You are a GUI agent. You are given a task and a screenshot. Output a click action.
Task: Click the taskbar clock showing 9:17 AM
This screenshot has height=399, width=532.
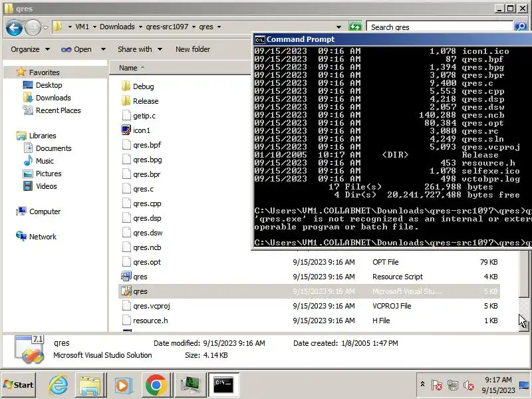pyautogui.click(x=498, y=385)
